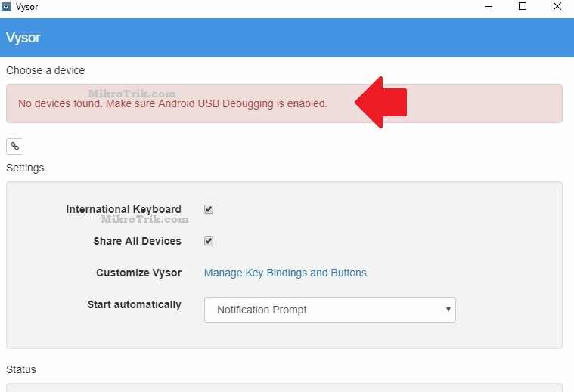Click the Choose a device heading

tap(45, 70)
